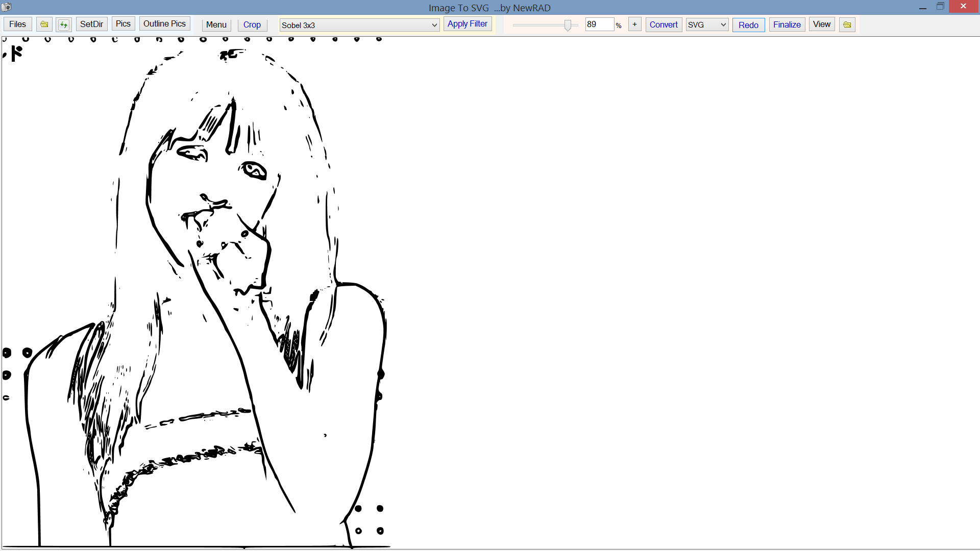Click the green refresh arrows icon
This screenshot has height=551, width=980.
pyautogui.click(x=64, y=24)
